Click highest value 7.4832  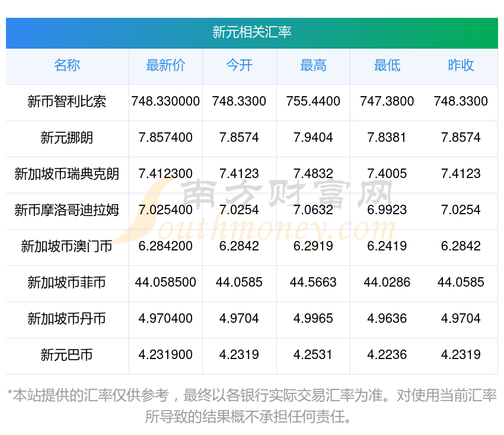tap(313, 174)
